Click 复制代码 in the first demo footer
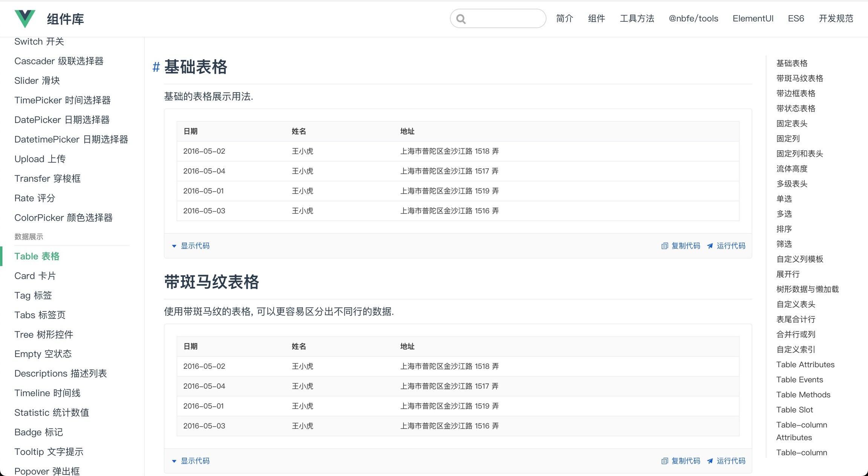The height and width of the screenshot is (476, 868). click(x=686, y=246)
